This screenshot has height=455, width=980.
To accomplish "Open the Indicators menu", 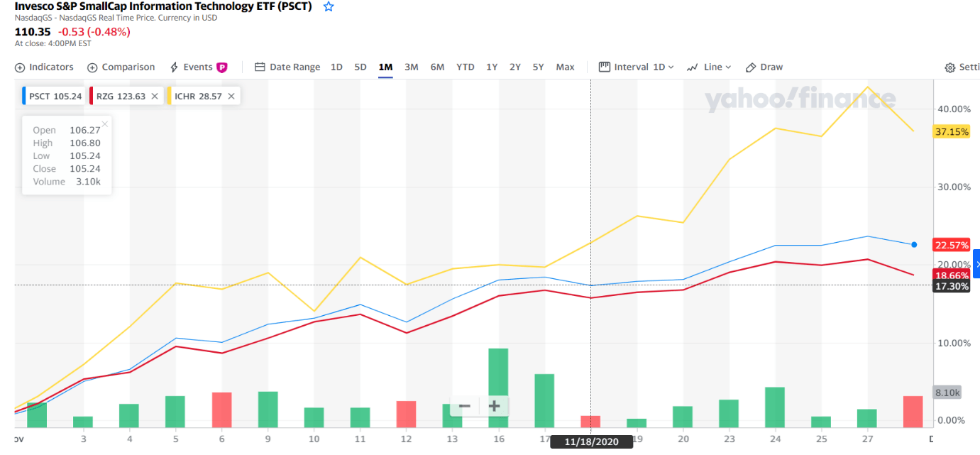I will click(x=44, y=67).
